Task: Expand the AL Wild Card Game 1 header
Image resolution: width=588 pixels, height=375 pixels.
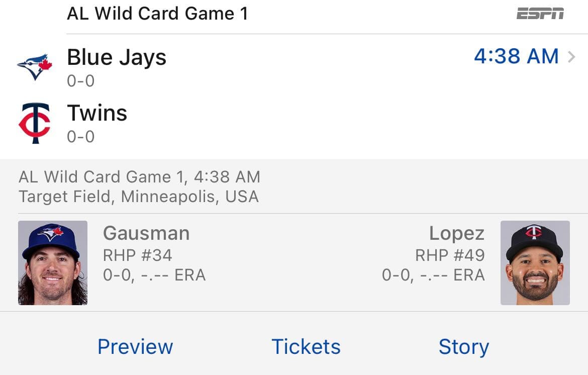Action: coord(157,13)
